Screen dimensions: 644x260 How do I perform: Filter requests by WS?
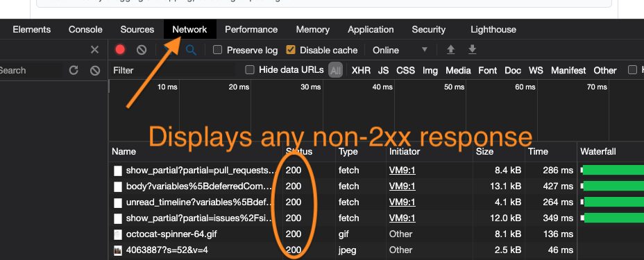(536, 71)
